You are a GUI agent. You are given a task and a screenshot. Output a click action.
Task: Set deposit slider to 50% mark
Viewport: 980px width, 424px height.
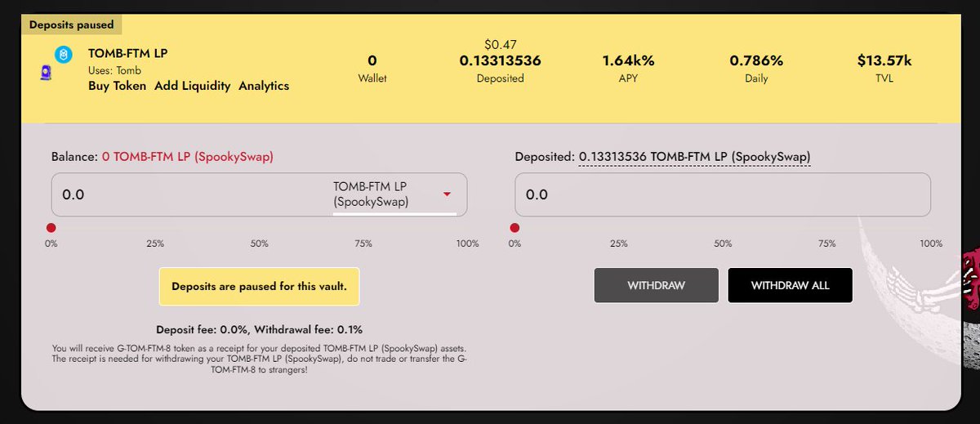[x=260, y=243]
